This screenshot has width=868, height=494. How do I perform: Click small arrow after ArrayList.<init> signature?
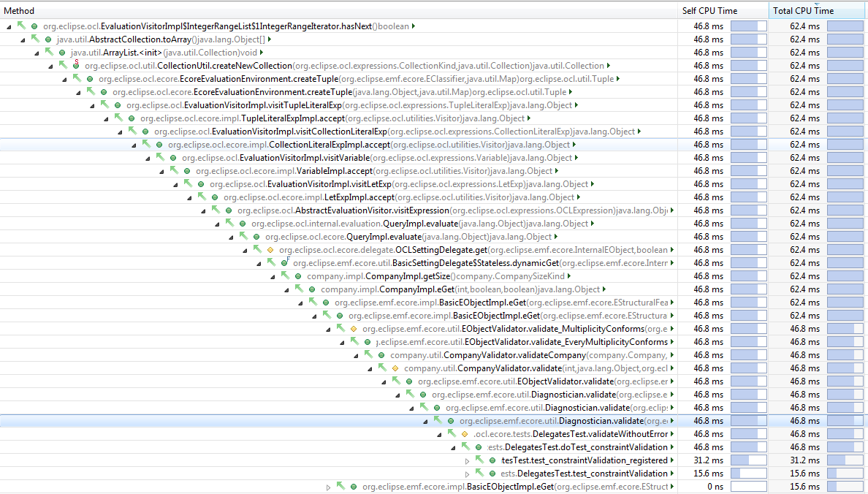[x=262, y=53]
